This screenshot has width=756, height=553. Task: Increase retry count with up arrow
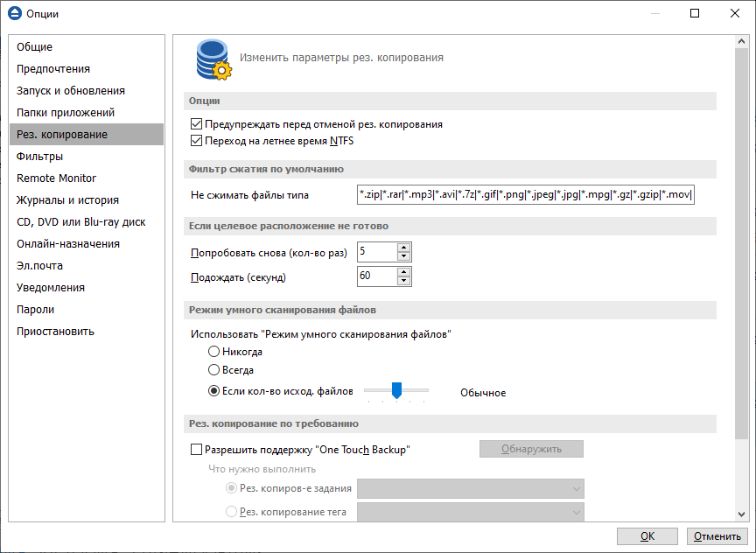coord(403,248)
